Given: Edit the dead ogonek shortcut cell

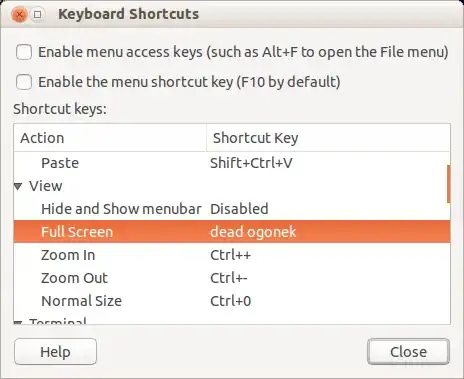Looking at the screenshot, I should (x=253, y=232).
